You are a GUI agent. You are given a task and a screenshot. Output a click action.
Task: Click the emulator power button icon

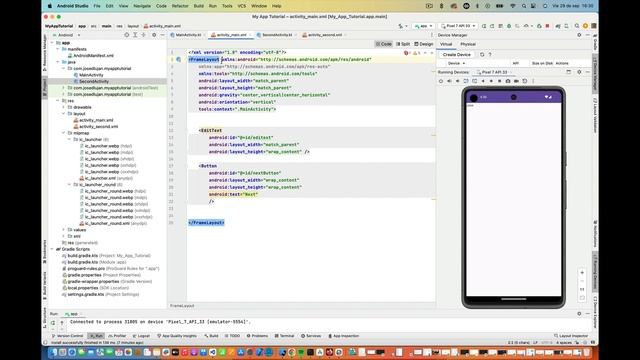(441, 81)
